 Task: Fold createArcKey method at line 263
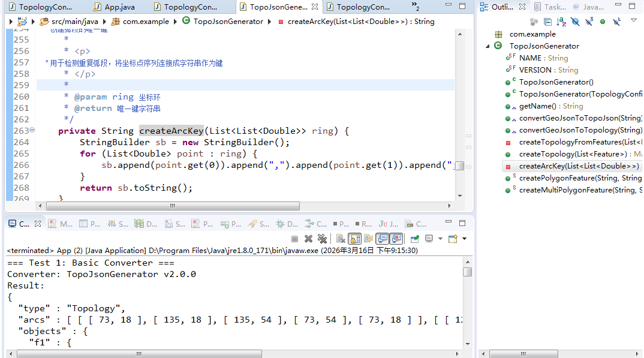32,130
